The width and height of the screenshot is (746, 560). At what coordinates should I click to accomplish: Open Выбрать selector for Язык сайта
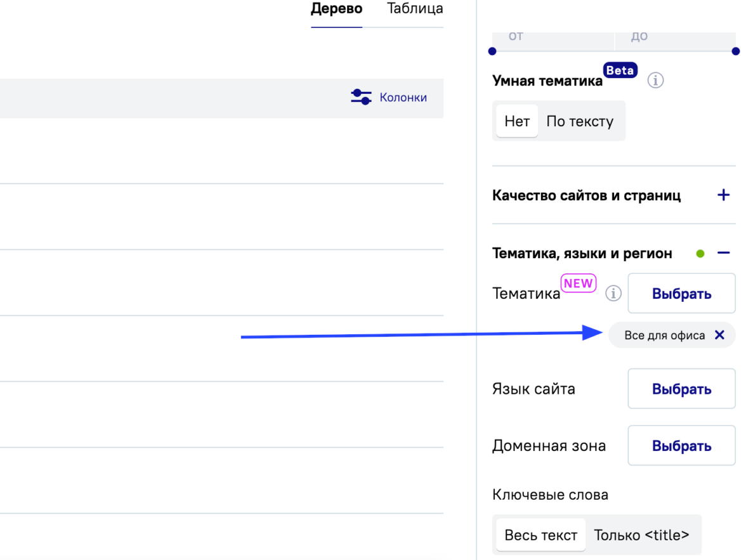point(681,389)
